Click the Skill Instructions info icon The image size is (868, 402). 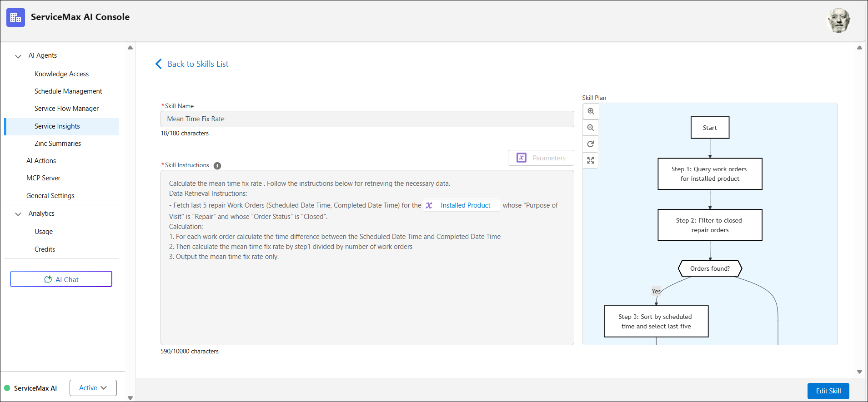217,166
